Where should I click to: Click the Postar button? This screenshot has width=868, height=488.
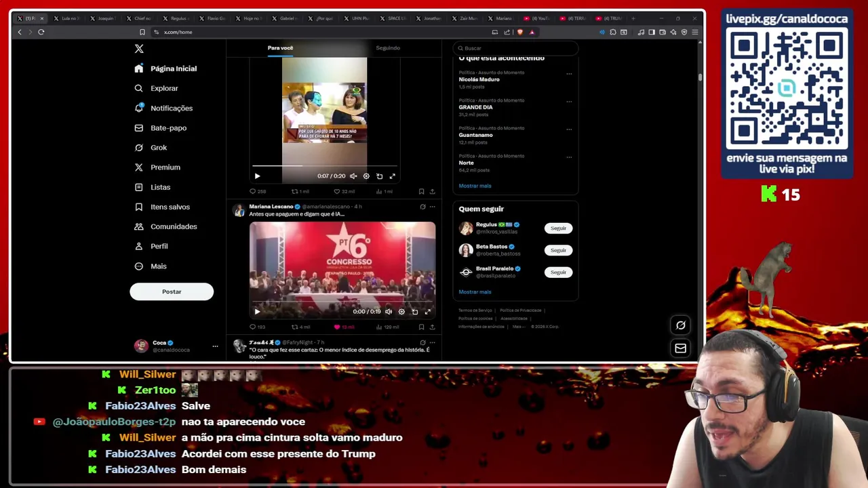click(172, 291)
